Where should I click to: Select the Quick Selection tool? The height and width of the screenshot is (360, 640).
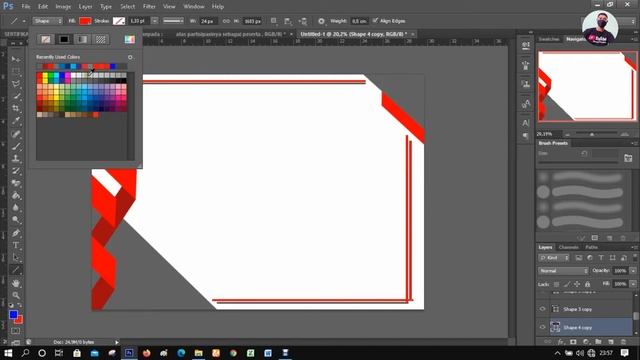pyautogui.click(x=16, y=96)
